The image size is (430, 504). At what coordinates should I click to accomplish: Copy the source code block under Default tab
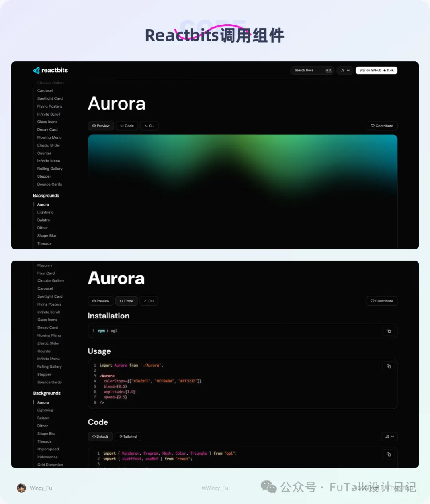coord(389,454)
